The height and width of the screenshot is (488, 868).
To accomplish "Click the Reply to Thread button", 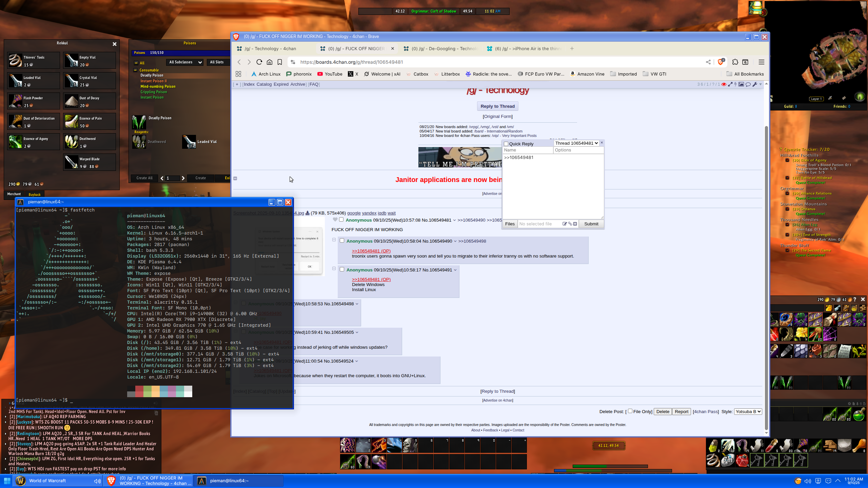I will tap(497, 106).
